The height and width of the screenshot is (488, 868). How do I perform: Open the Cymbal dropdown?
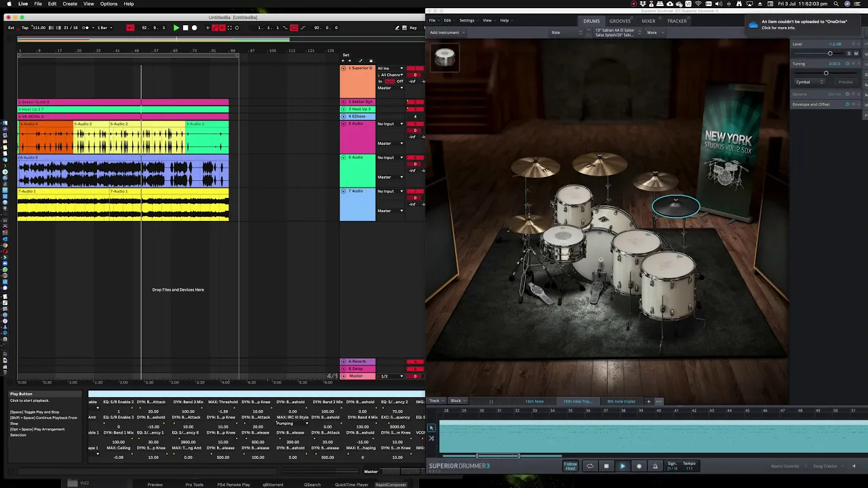[809, 82]
